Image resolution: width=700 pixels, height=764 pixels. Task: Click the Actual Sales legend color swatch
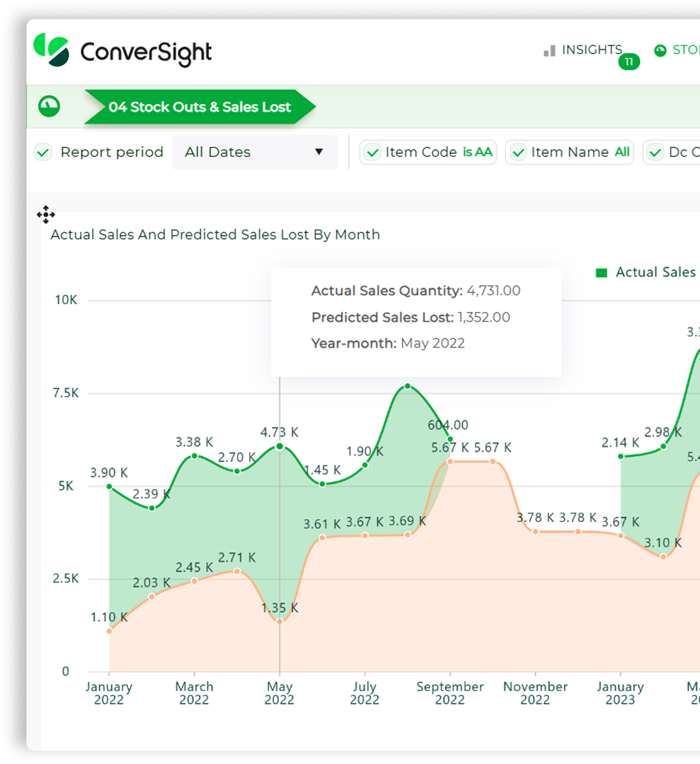(601, 273)
